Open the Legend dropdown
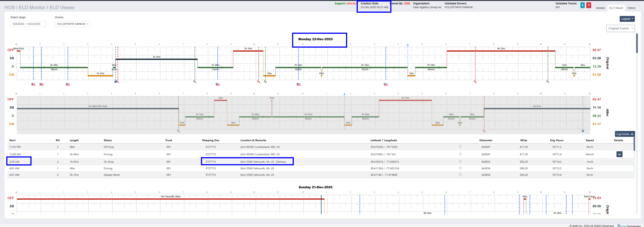This screenshot has width=644, height=227. coord(627,19)
